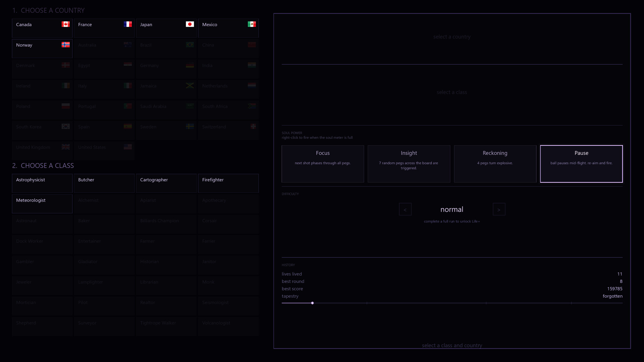This screenshot has height=362, width=644.
Task: Select the Butcher class tile
Action: pos(104,183)
